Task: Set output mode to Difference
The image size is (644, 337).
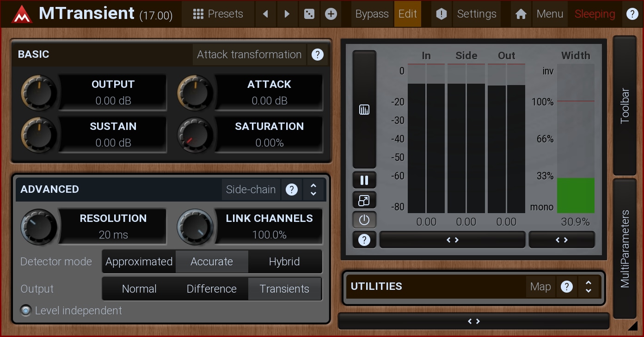Action: point(211,289)
